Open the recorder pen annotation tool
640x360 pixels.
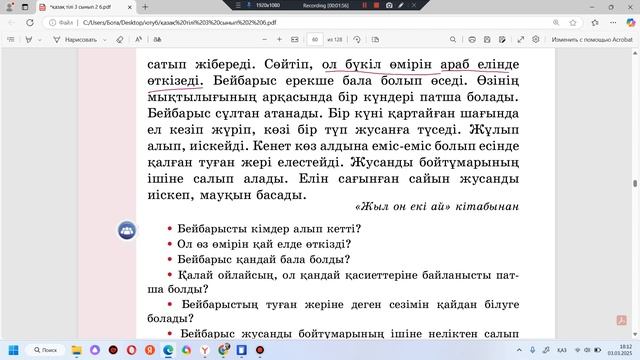401,5
